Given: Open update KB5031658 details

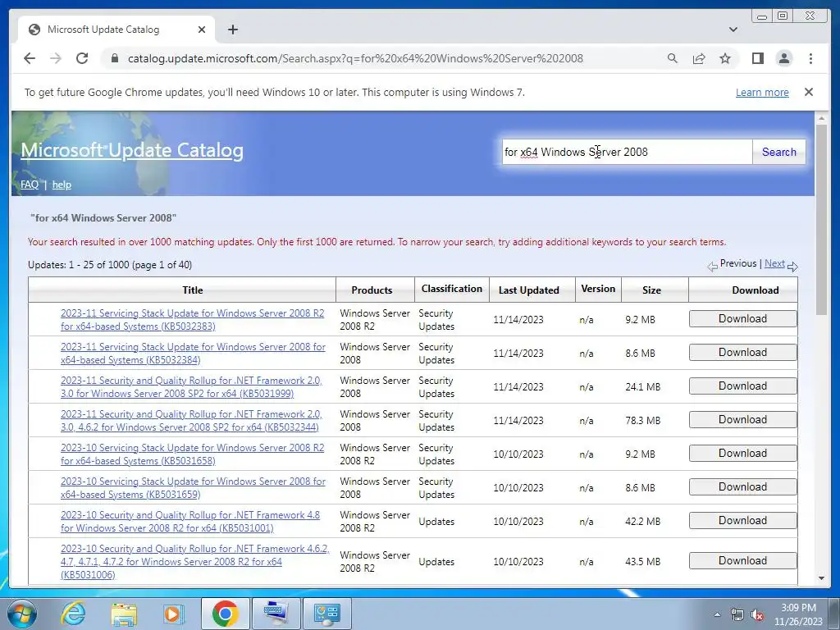Looking at the screenshot, I should pyautogui.click(x=192, y=454).
